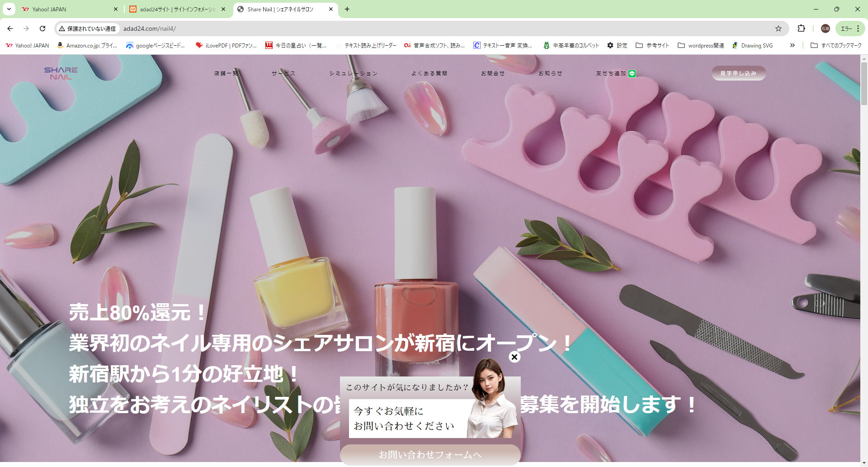Bookmark this page with the star icon
This screenshot has width=868, height=467.
pos(778,29)
